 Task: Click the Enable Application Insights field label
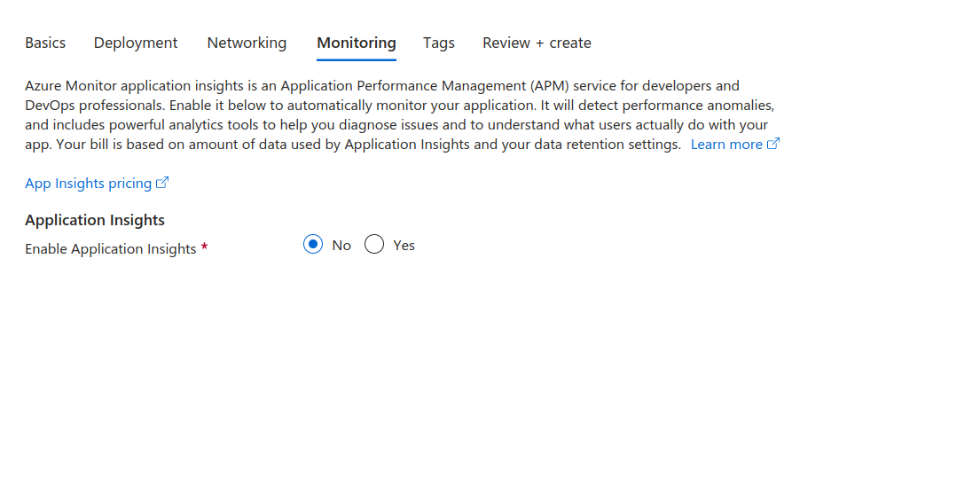pyautogui.click(x=110, y=249)
